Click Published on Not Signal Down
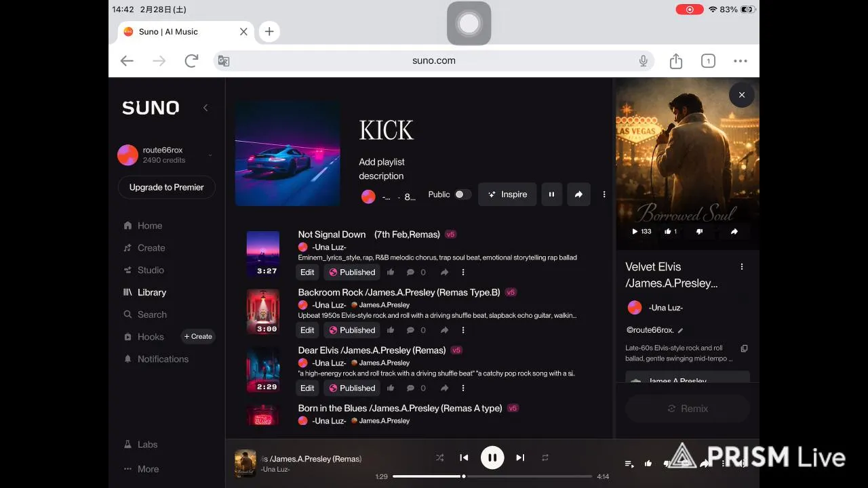 click(351, 272)
